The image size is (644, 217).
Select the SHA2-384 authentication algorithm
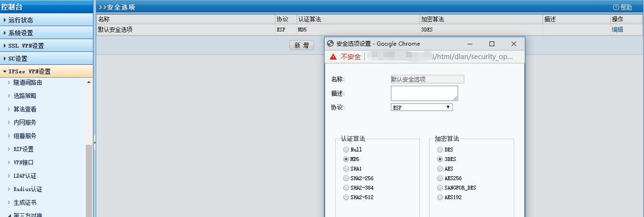tap(346, 188)
